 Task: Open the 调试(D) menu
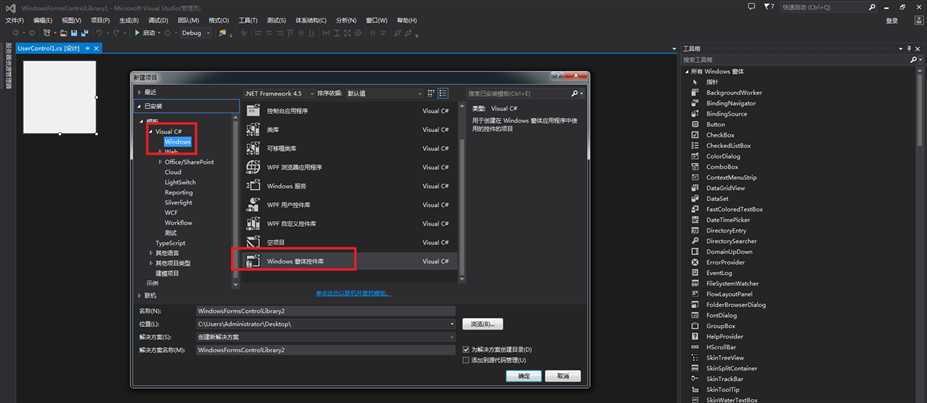click(x=158, y=20)
